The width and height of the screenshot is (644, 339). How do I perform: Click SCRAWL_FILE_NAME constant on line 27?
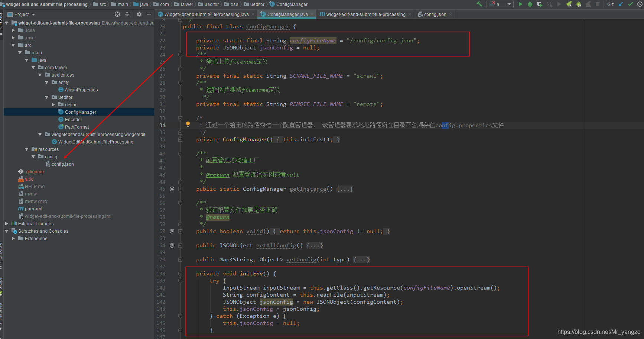[316, 76]
